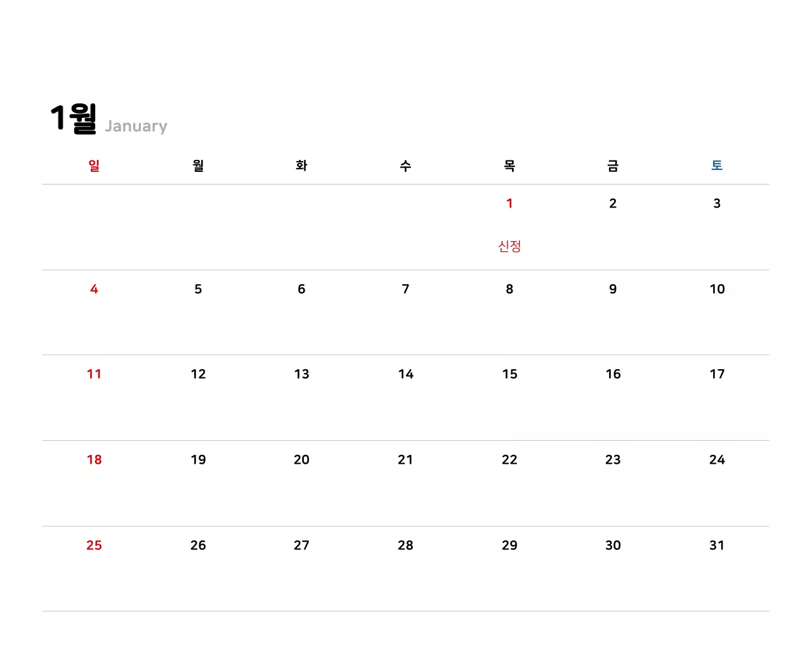This screenshot has height=654, width=812.
Task: Select date 13 on Tuesday
Action: click(x=302, y=374)
